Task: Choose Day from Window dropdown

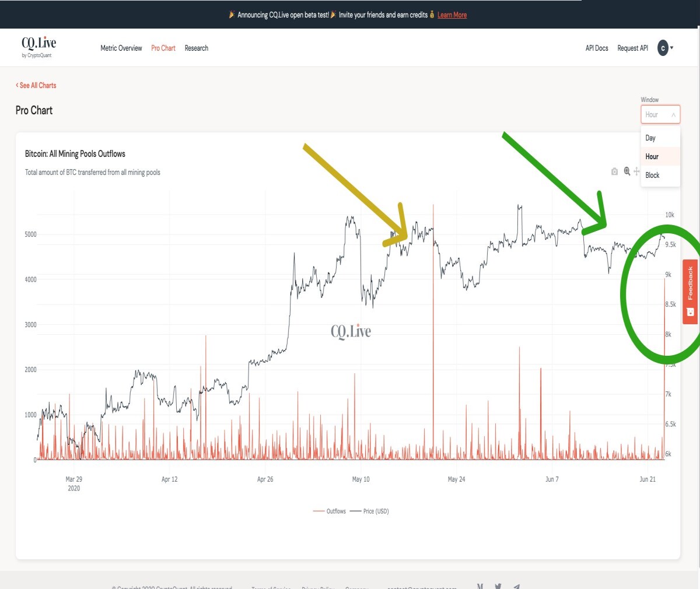Action: click(x=660, y=138)
